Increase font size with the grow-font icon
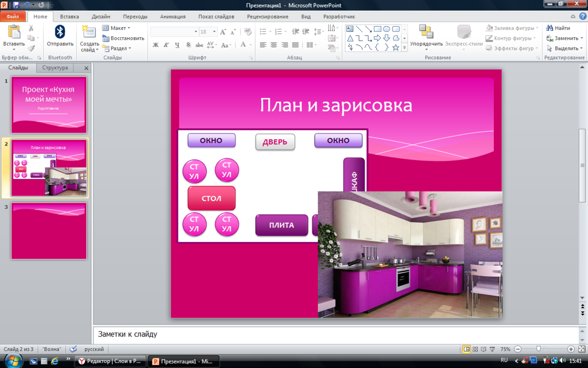Image resolution: width=588 pixels, height=368 pixels. click(x=223, y=32)
